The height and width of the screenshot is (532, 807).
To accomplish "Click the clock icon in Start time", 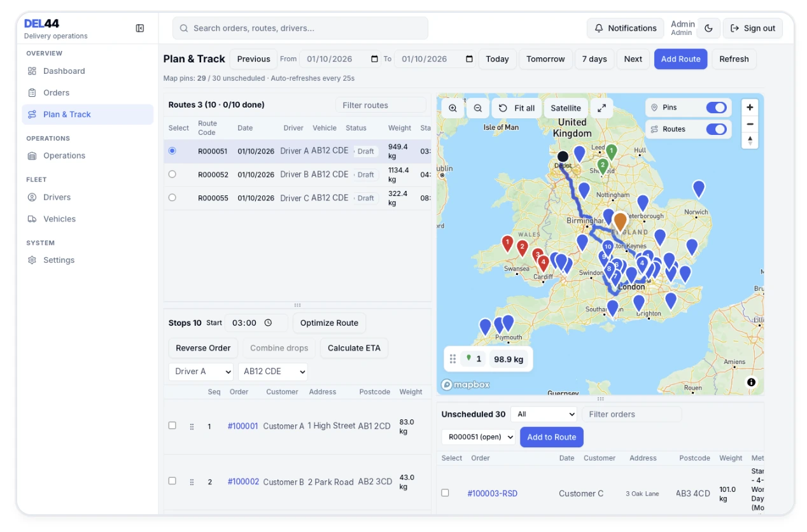I will pyautogui.click(x=268, y=323).
